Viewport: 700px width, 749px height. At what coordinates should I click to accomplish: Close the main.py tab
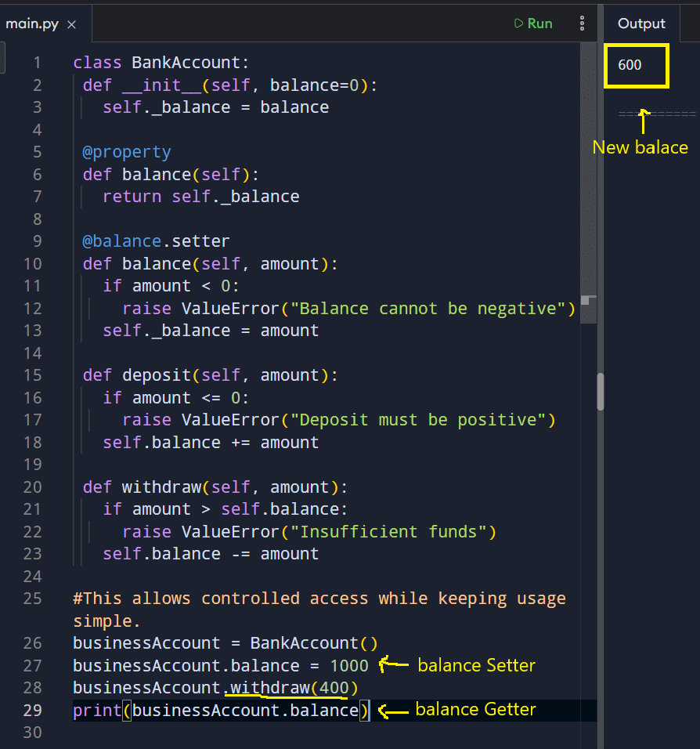(x=71, y=24)
